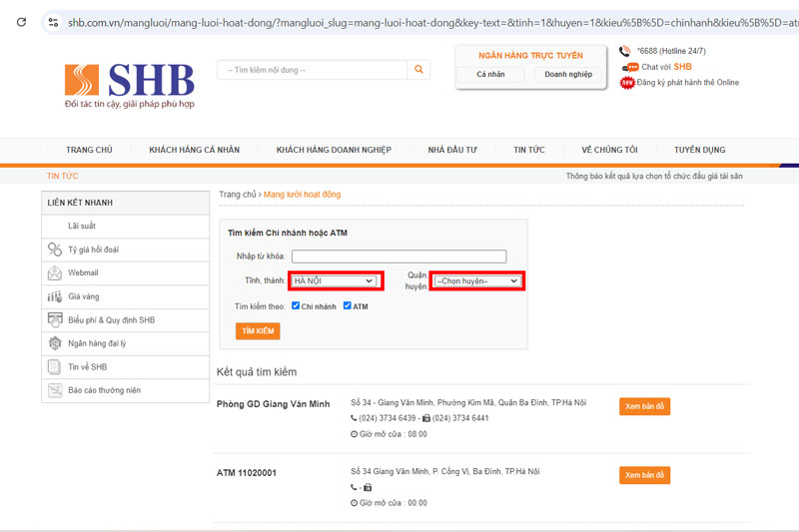Open the NHÀ ĐẦU TƯ menu

(452, 150)
